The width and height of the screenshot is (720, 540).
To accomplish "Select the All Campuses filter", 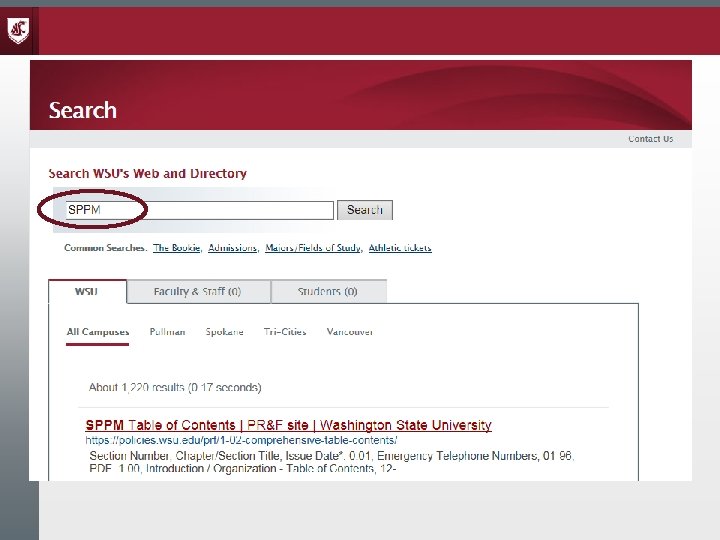I will pos(98,332).
